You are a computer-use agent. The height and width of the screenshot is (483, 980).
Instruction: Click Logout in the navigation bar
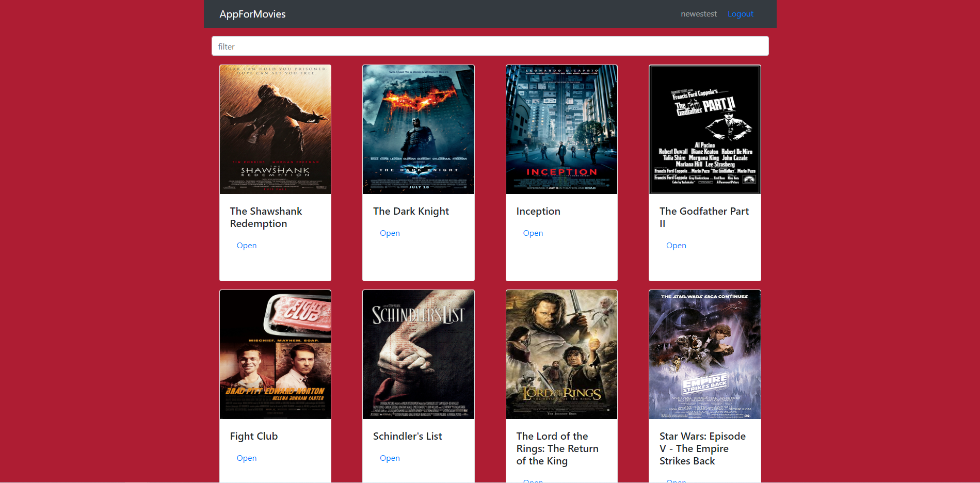tap(741, 14)
